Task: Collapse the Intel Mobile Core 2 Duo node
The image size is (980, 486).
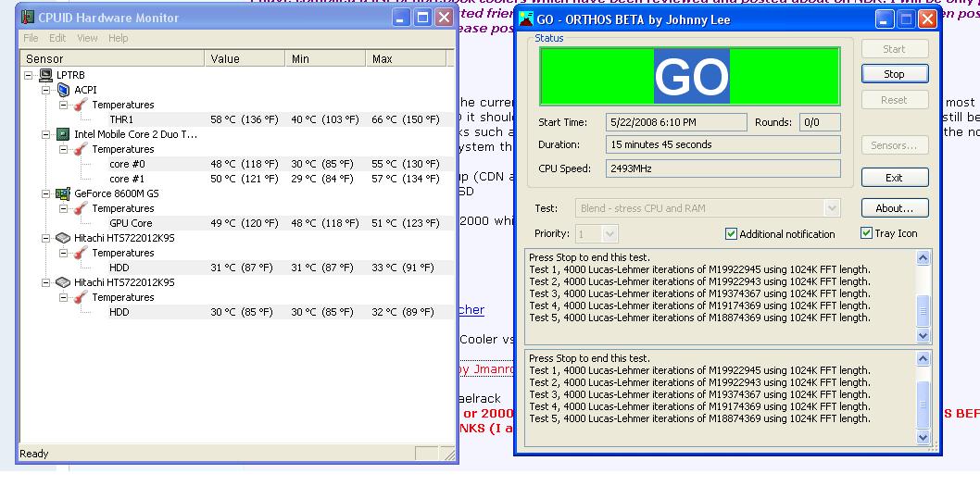Action: click(45, 134)
